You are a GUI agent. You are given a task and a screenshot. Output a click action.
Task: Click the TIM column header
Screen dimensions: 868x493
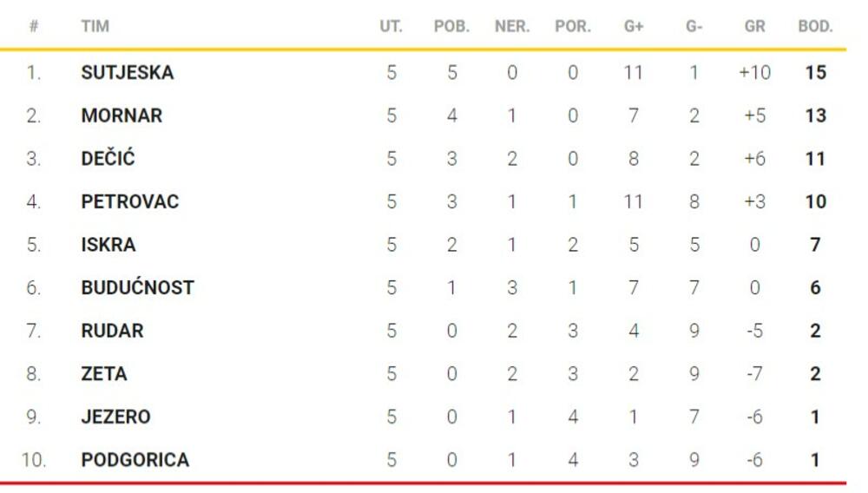pos(95,26)
